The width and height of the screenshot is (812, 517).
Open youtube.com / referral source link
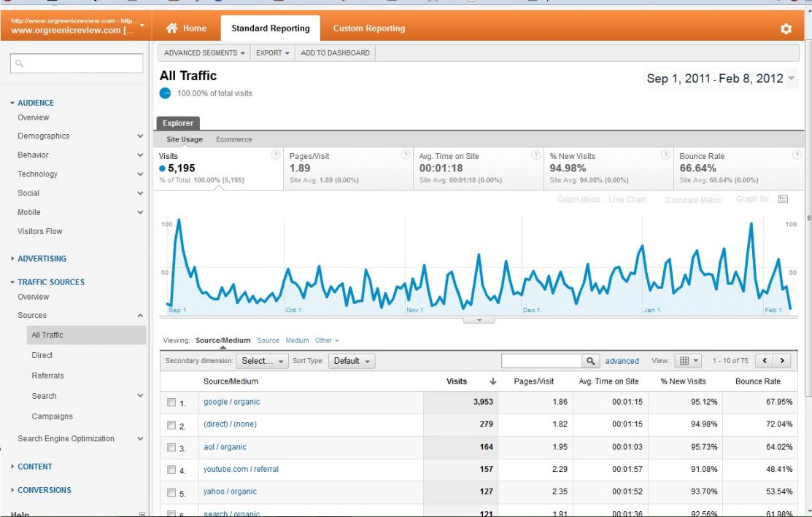click(241, 469)
